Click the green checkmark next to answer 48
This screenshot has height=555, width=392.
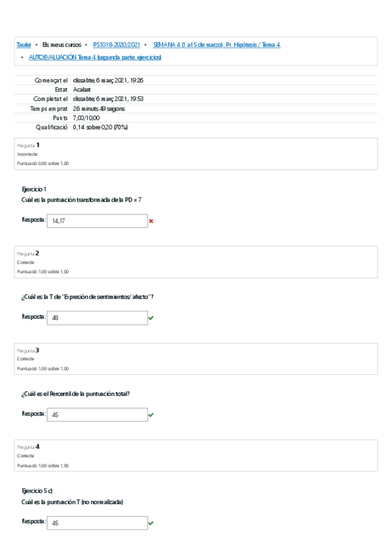152,317
